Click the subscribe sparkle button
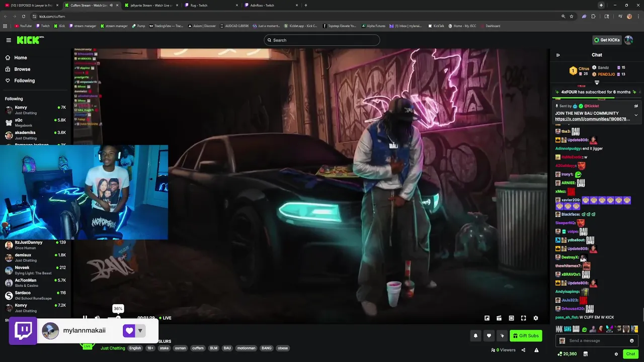The image size is (644, 362). (502, 336)
